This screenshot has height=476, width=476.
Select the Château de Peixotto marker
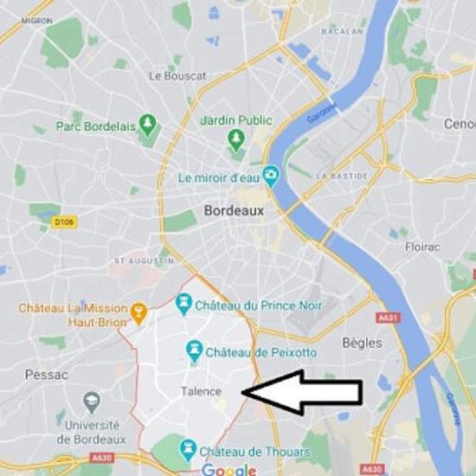[194, 351]
